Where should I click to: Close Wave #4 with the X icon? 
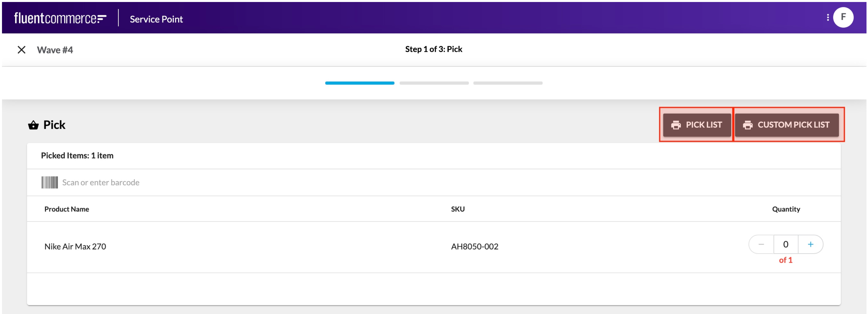[22, 50]
